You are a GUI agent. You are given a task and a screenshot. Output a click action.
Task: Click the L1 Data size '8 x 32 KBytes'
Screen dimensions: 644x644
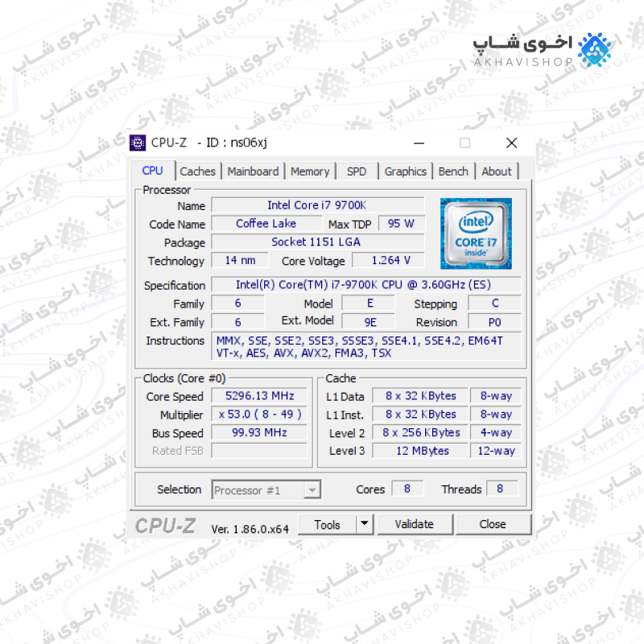coord(420,396)
